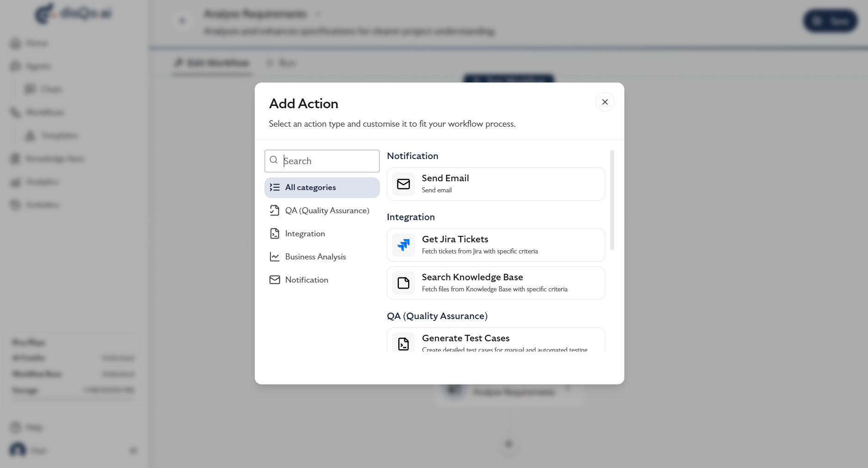
Task: Select All categories filter
Action: click(322, 187)
